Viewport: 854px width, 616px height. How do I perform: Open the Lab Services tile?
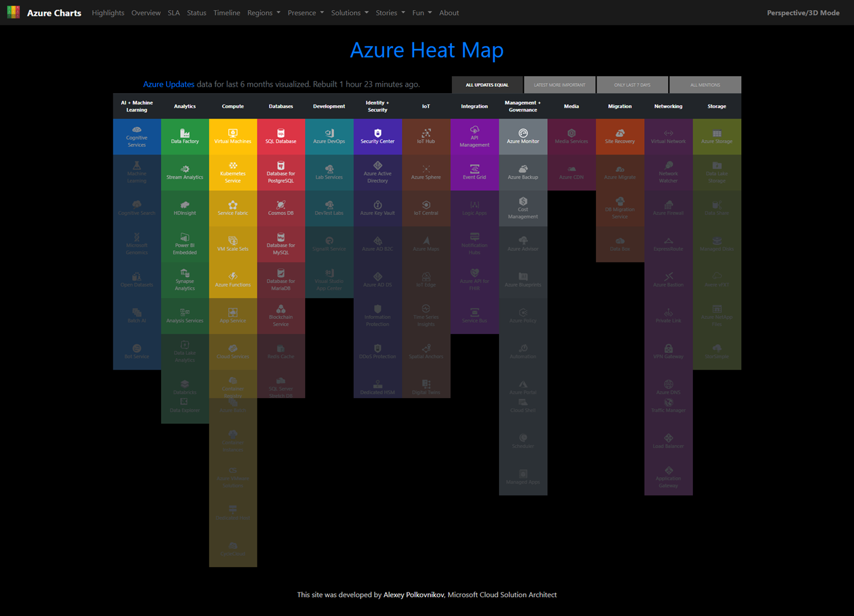tap(329, 172)
